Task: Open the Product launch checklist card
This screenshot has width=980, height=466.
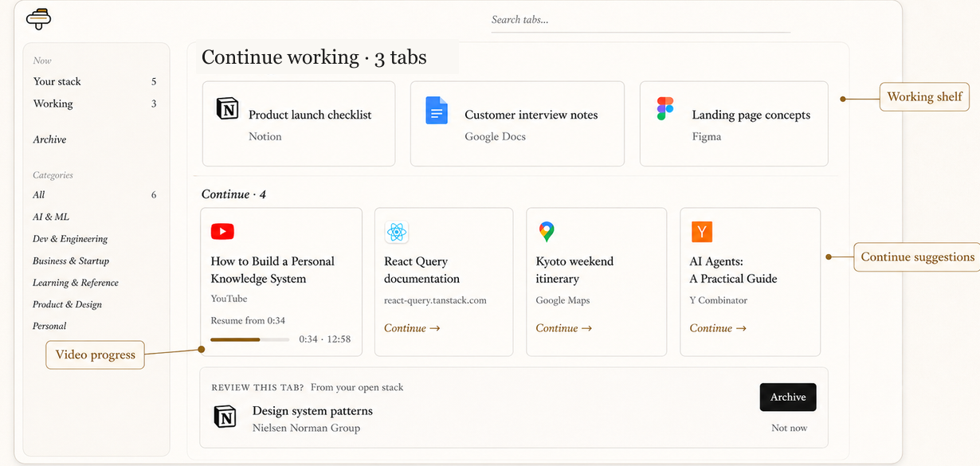Action: click(299, 123)
